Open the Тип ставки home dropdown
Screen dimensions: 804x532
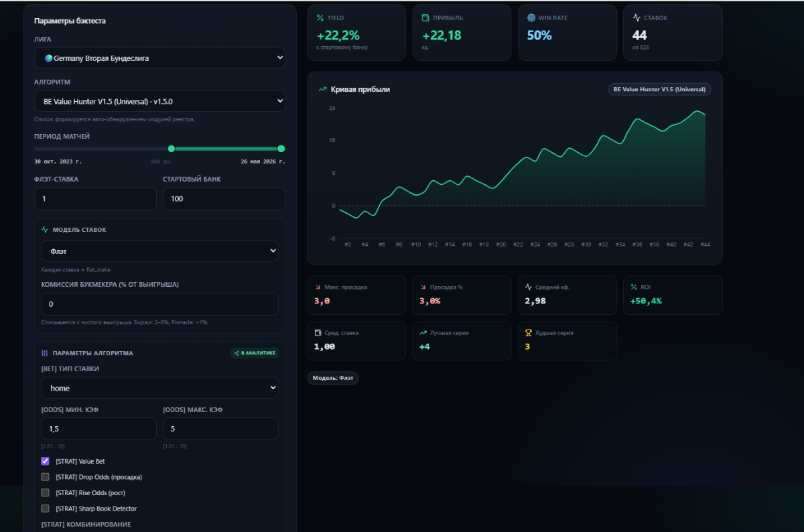tap(159, 388)
